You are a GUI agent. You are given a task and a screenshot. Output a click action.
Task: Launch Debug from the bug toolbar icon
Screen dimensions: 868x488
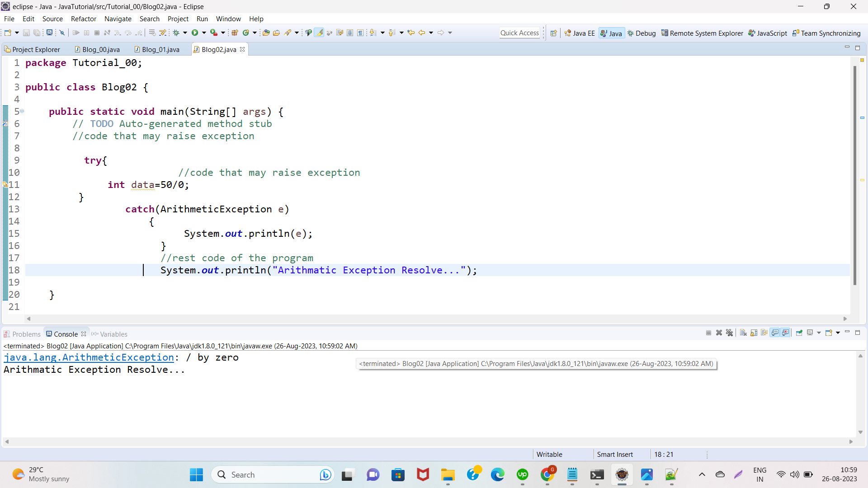point(176,32)
